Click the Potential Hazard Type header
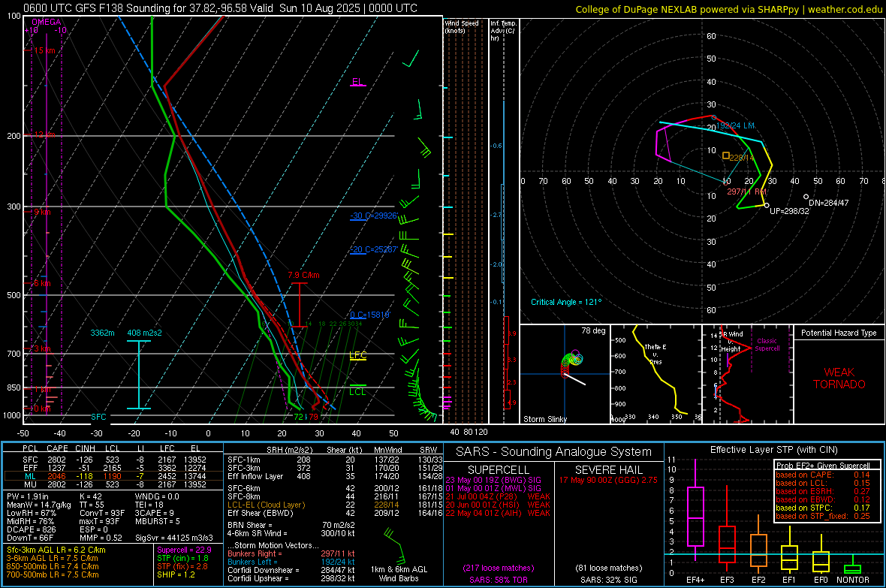The image size is (886, 588). tap(839, 333)
